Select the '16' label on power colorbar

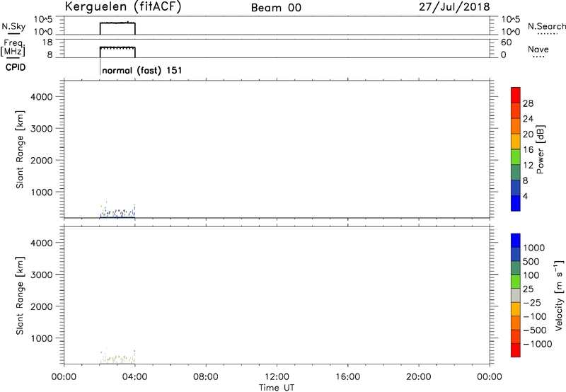tap(528, 150)
